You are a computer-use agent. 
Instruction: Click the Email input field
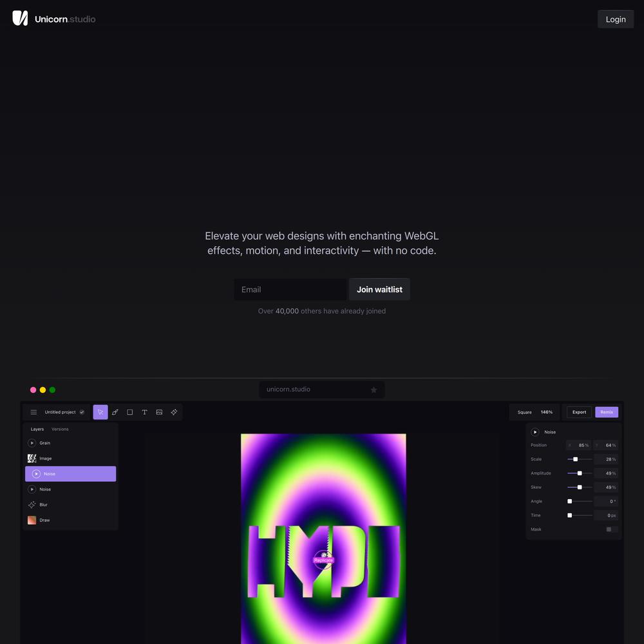(x=290, y=290)
